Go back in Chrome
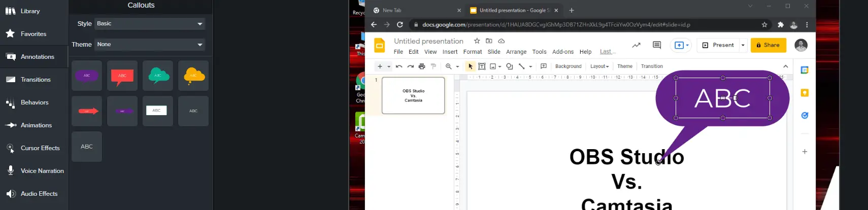868x210 pixels. tap(374, 24)
